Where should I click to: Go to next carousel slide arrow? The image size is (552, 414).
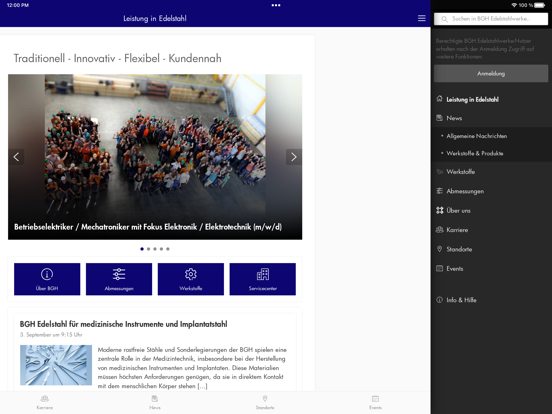(294, 157)
